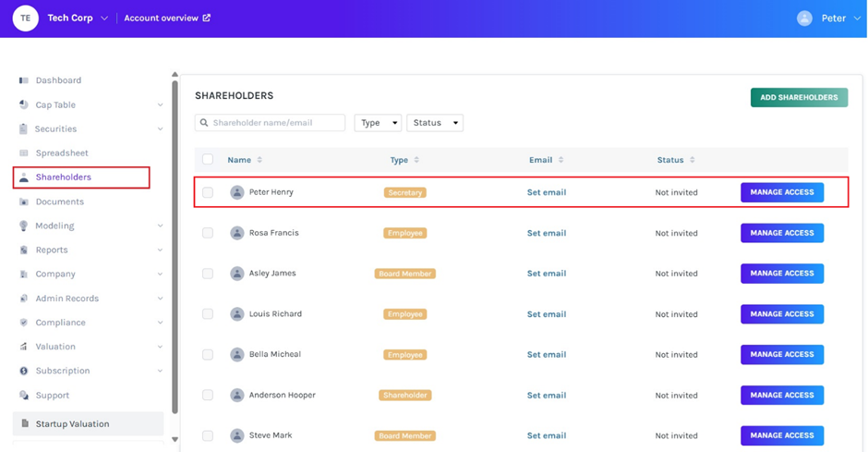The height and width of the screenshot is (452, 868).
Task: Open the Status filter dropdown
Action: 435,123
